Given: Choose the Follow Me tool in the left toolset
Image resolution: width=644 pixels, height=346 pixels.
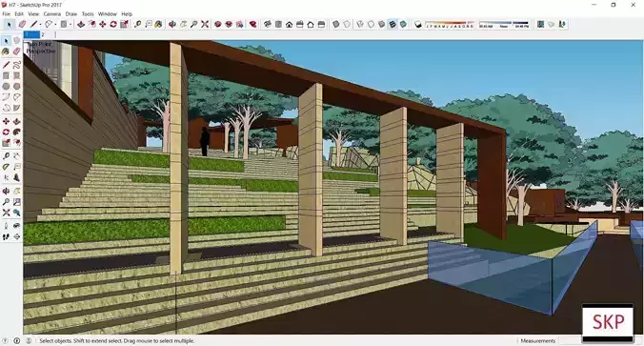Looking at the screenshot, I should pyautogui.click(x=16, y=132).
